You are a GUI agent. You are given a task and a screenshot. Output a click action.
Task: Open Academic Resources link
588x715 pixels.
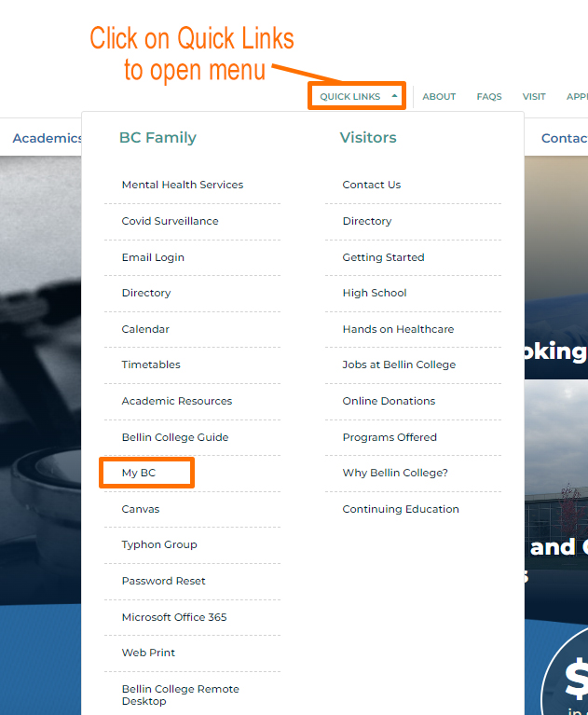coord(177,401)
